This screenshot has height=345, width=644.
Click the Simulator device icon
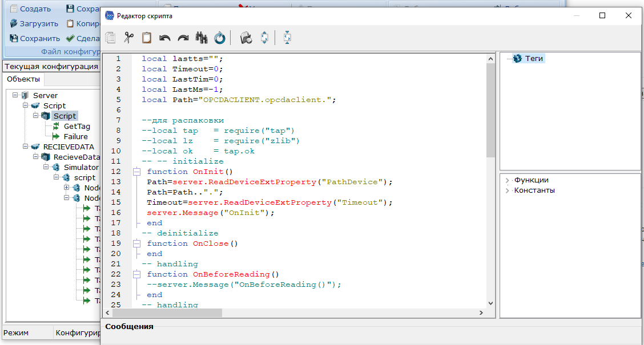[x=57, y=168]
